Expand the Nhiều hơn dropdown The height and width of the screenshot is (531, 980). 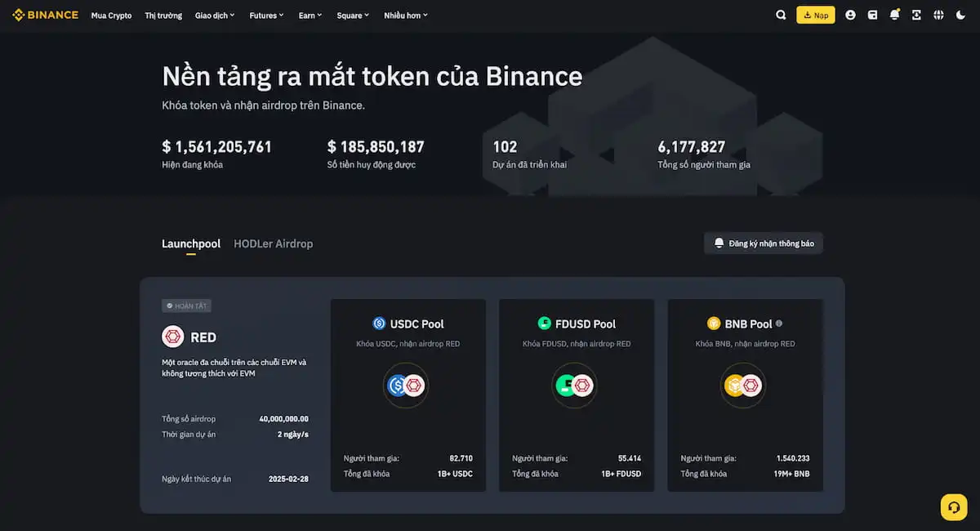coord(405,15)
